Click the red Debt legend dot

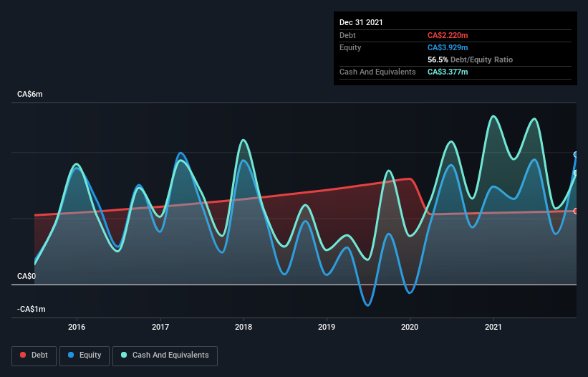pos(23,355)
